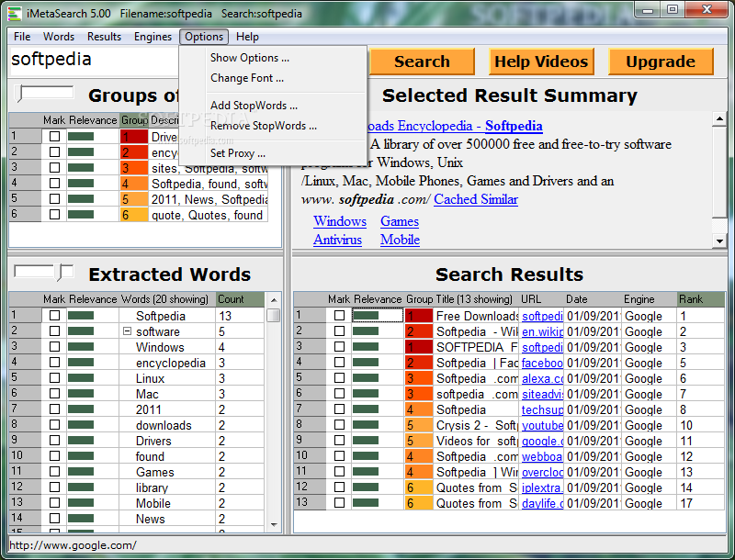Open Help Videos

click(x=541, y=62)
